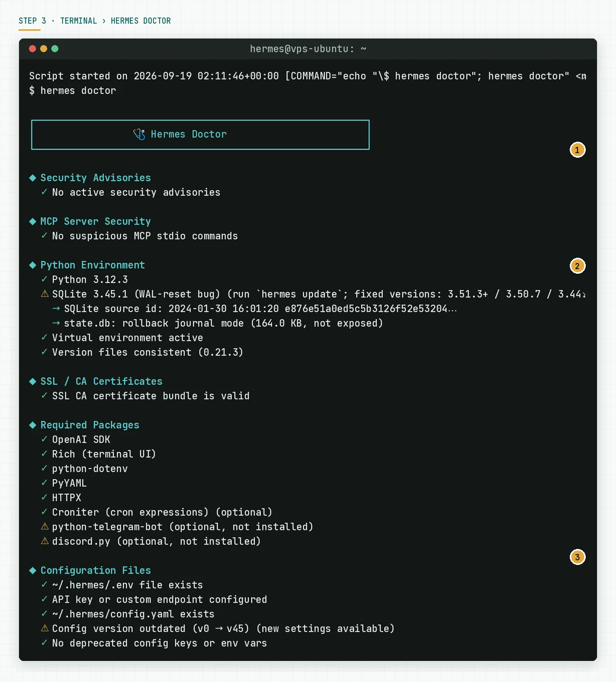
Task: Click the Security Advisories heading
Action: (x=95, y=178)
